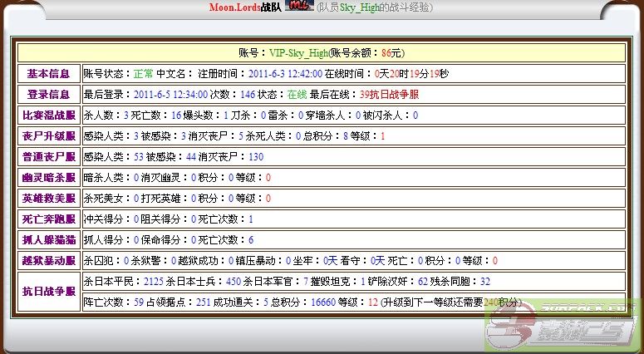Click the team logo image beside Moon.Lords战队

pos(299,7)
